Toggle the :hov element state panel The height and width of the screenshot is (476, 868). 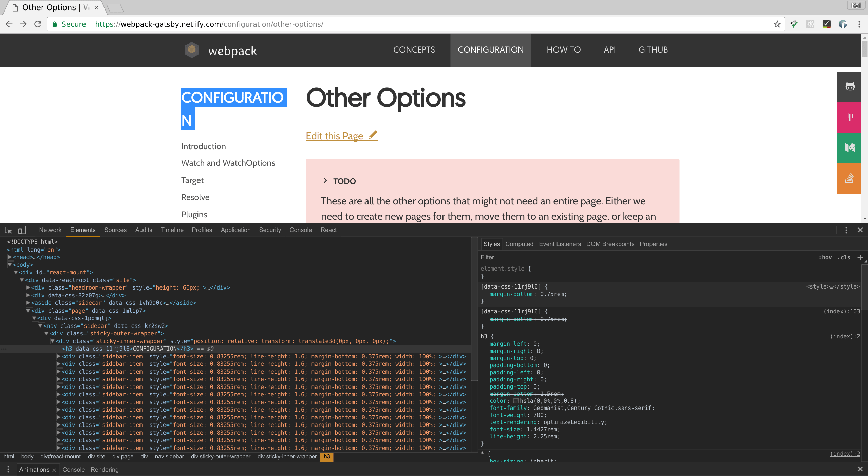(x=825, y=257)
